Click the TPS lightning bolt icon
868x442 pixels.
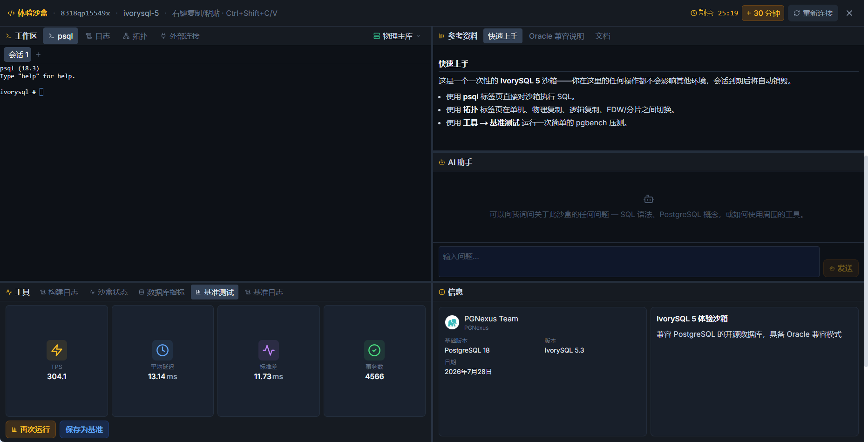57,350
